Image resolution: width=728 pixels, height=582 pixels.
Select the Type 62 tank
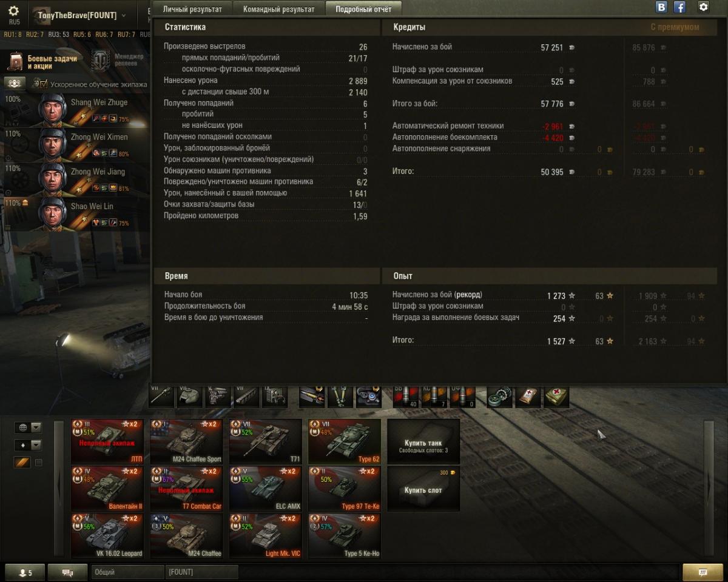344,441
